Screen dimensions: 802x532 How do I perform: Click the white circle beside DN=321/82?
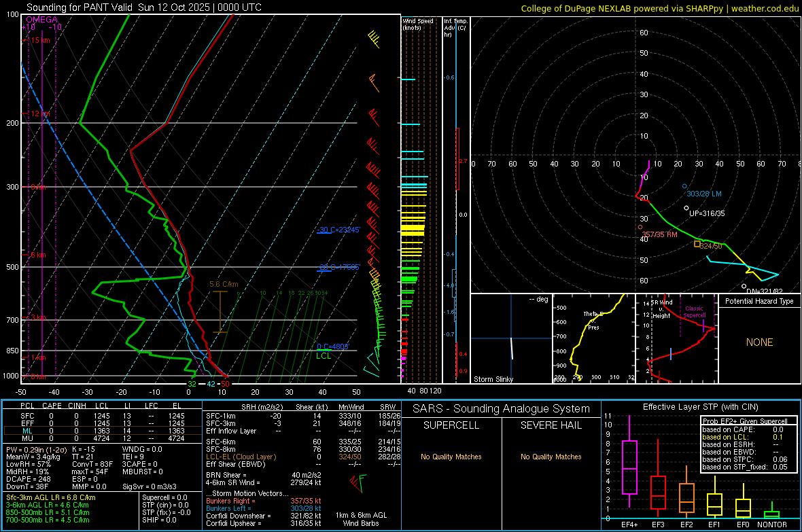tap(744, 287)
